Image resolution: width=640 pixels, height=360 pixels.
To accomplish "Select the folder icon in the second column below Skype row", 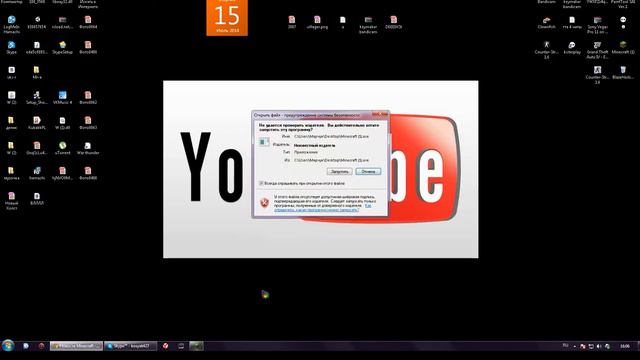I will pos(37,73).
